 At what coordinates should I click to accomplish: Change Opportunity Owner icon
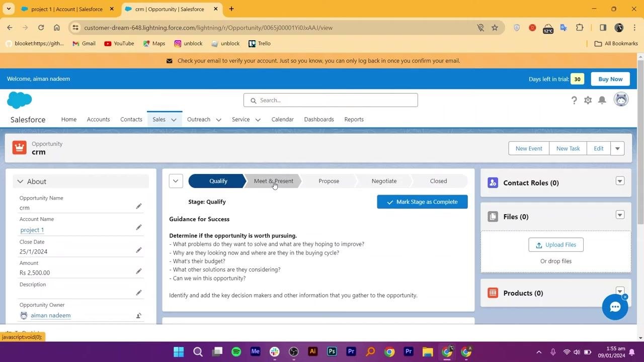pos(139,316)
